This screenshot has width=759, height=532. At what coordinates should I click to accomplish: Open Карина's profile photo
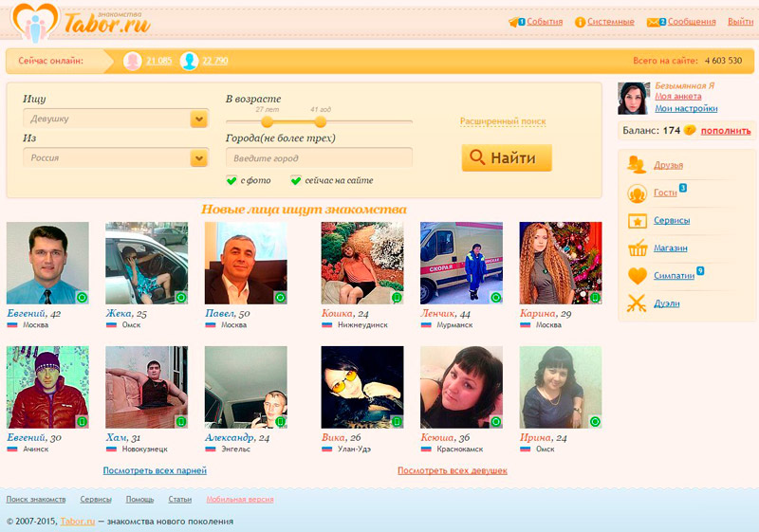pyautogui.click(x=561, y=263)
